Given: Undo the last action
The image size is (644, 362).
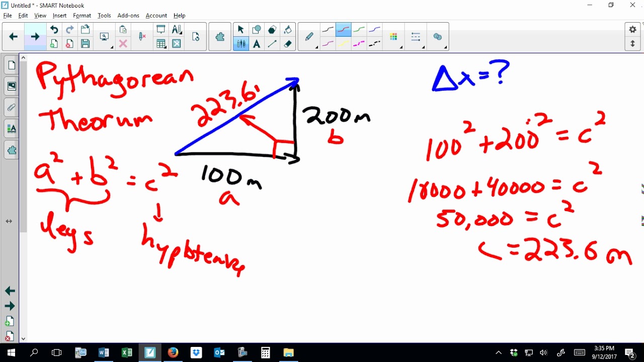Looking at the screenshot, I should coord(54,30).
